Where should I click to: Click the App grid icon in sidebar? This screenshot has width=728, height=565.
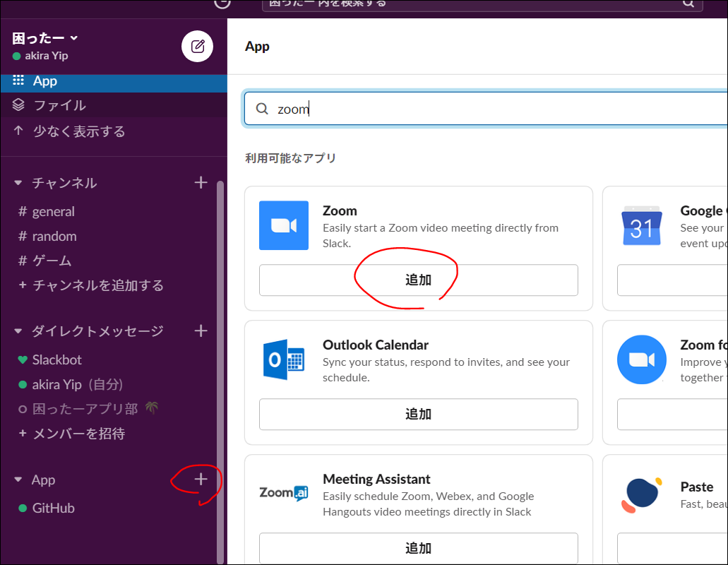[18, 81]
